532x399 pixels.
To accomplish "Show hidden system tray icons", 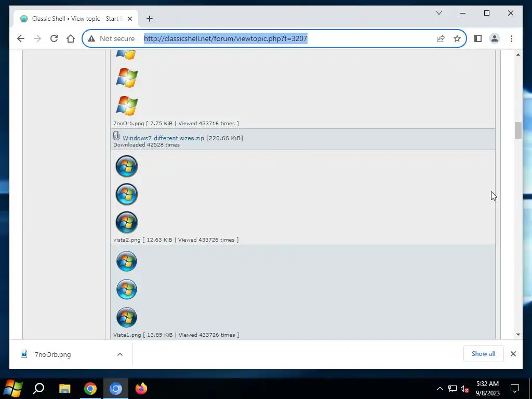I will 440,389.
